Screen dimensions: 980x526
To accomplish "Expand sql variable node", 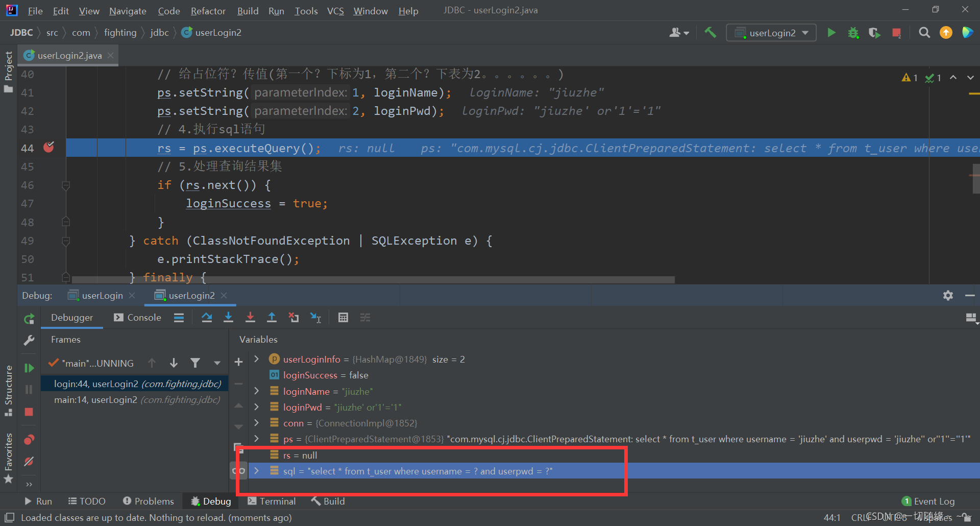I will point(257,471).
